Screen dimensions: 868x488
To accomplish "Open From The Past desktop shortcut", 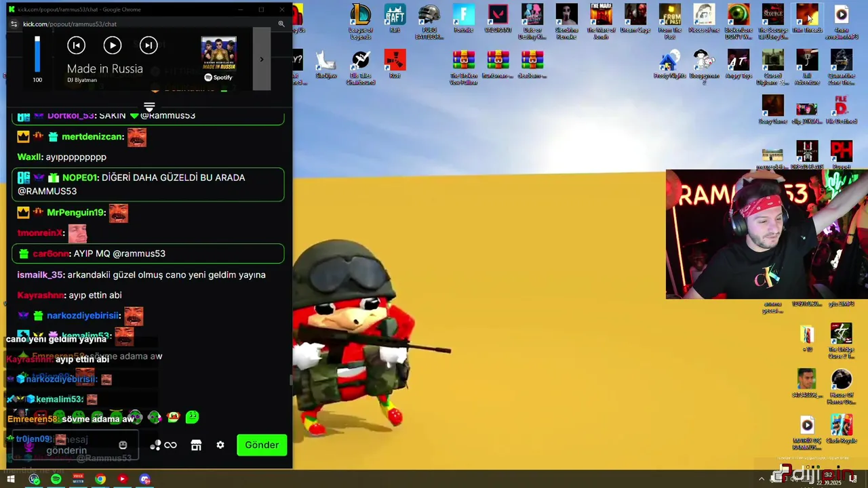I will click(x=670, y=22).
